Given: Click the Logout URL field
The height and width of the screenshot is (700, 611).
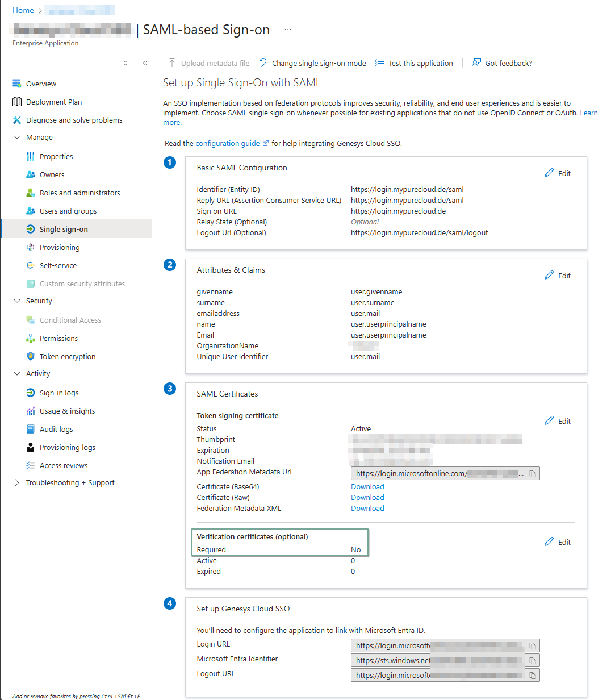Looking at the screenshot, I should pos(445,675).
